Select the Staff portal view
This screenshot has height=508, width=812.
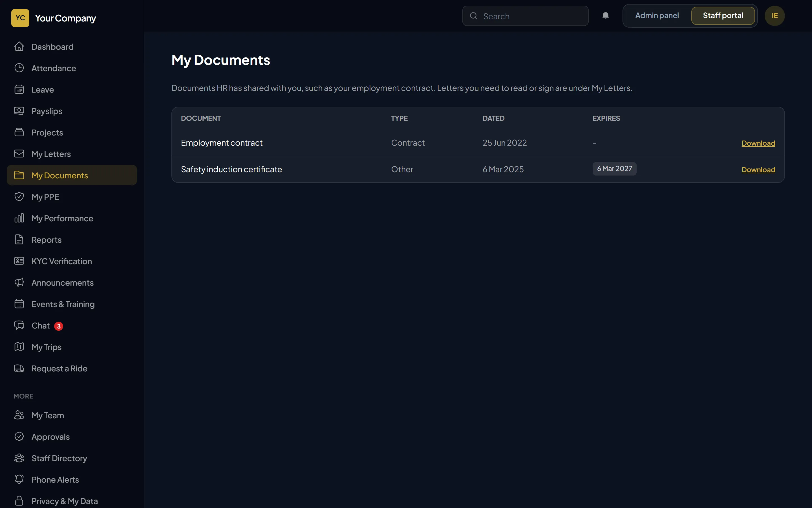(723, 16)
